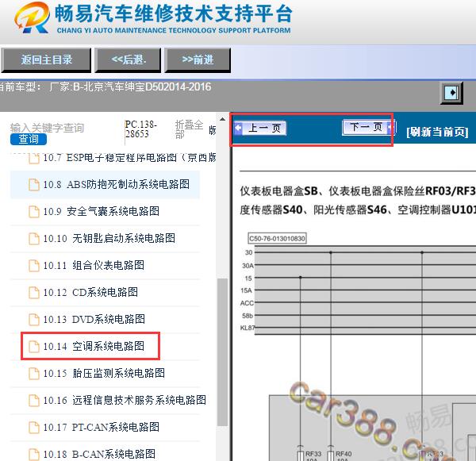The width and height of the screenshot is (476, 461).
Task: Click diagram code C50-76-013010830
Action: [277, 238]
